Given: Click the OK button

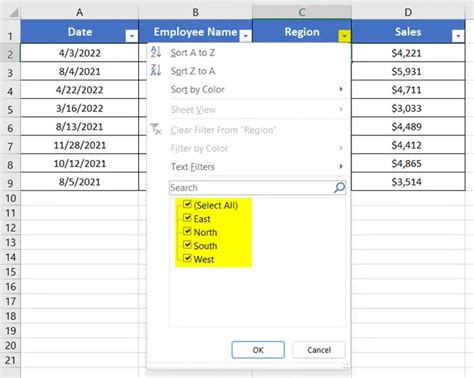Looking at the screenshot, I should pos(258,350).
